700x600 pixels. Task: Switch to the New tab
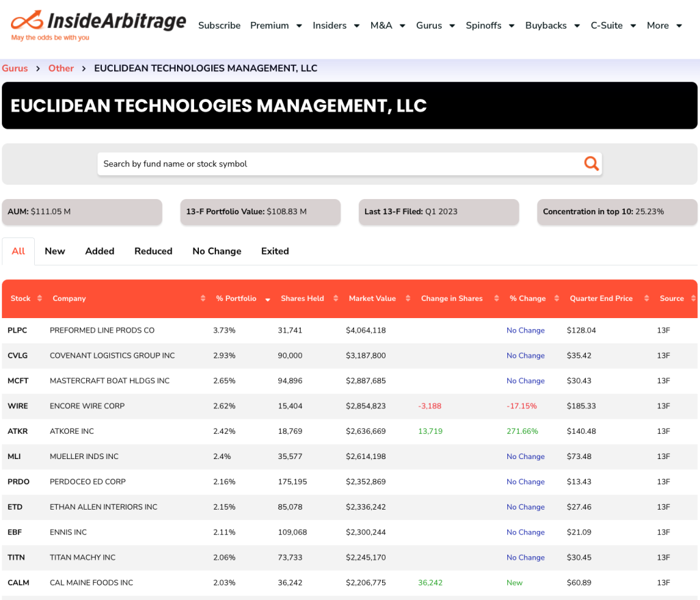(55, 251)
